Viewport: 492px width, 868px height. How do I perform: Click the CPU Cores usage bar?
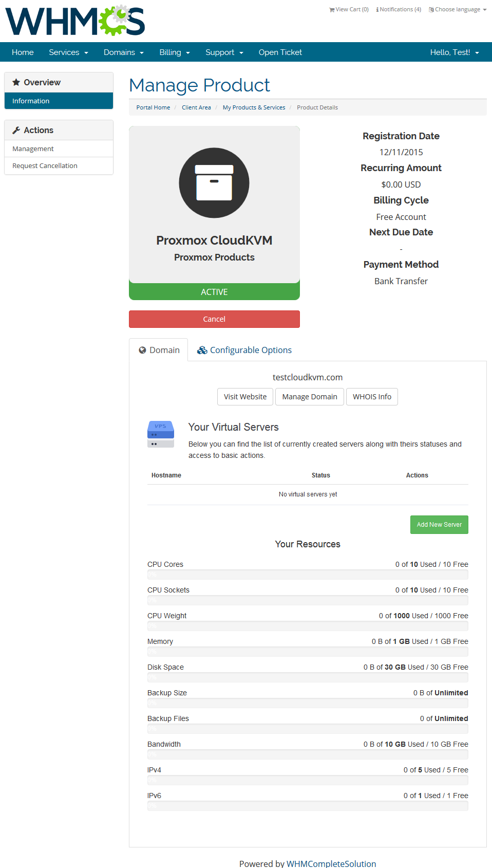pos(308,575)
